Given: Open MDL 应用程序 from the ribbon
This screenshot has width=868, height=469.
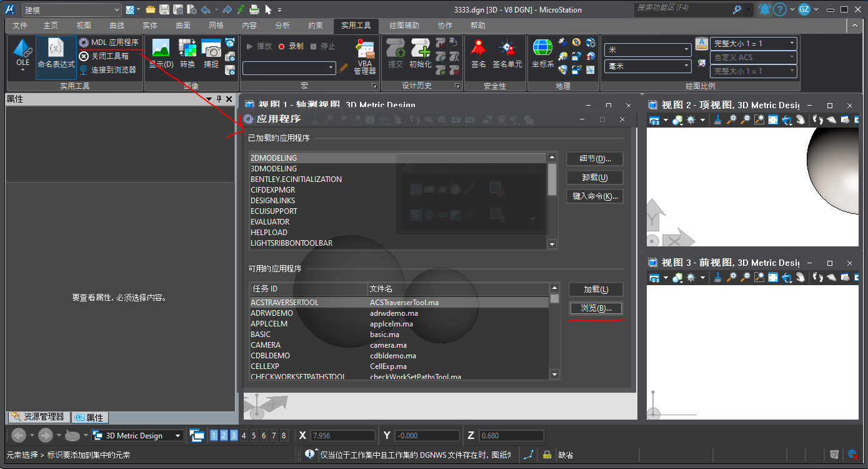Looking at the screenshot, I should [109, 43].
